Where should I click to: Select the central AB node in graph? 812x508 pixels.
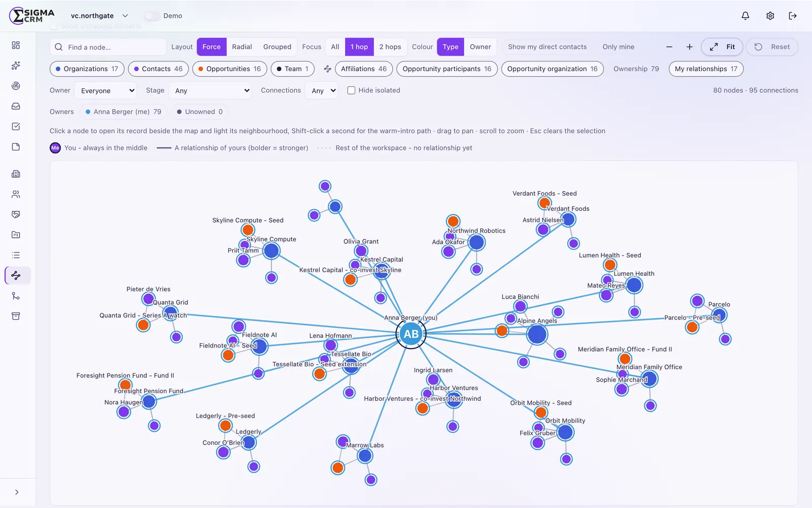click(x=411, y=334)
